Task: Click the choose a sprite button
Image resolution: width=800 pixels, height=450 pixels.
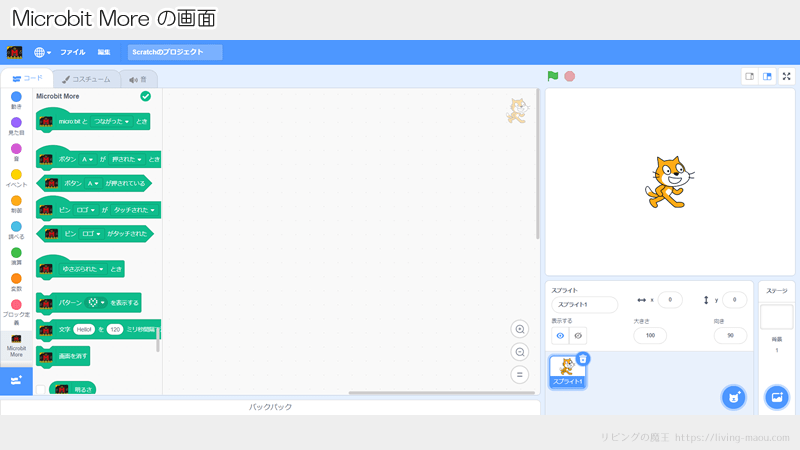Action: point(734,397)
